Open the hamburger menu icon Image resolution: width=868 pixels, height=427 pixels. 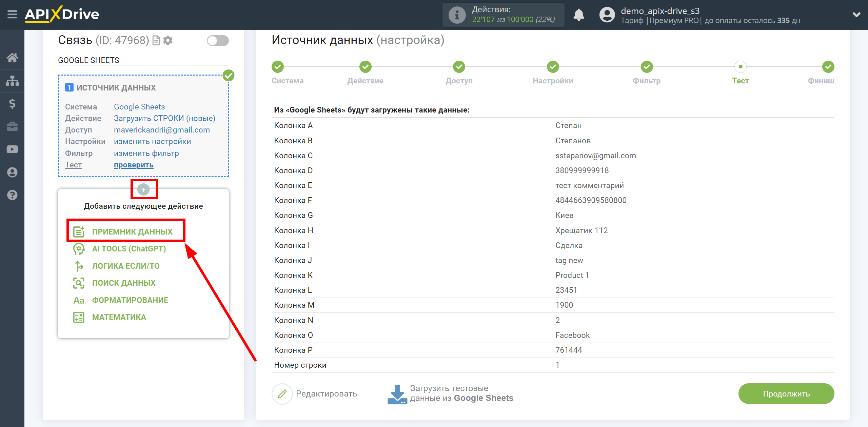click(x=12, y=15)
